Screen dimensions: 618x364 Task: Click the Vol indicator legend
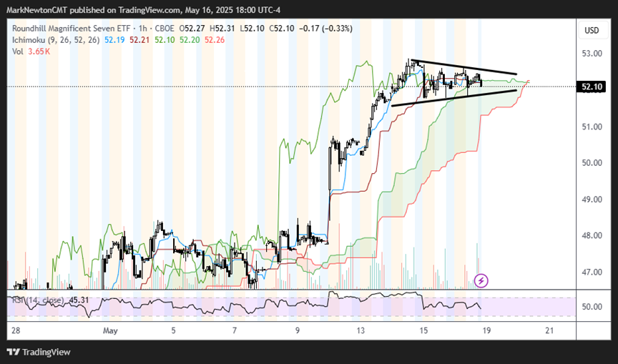[x=18, y=51]
